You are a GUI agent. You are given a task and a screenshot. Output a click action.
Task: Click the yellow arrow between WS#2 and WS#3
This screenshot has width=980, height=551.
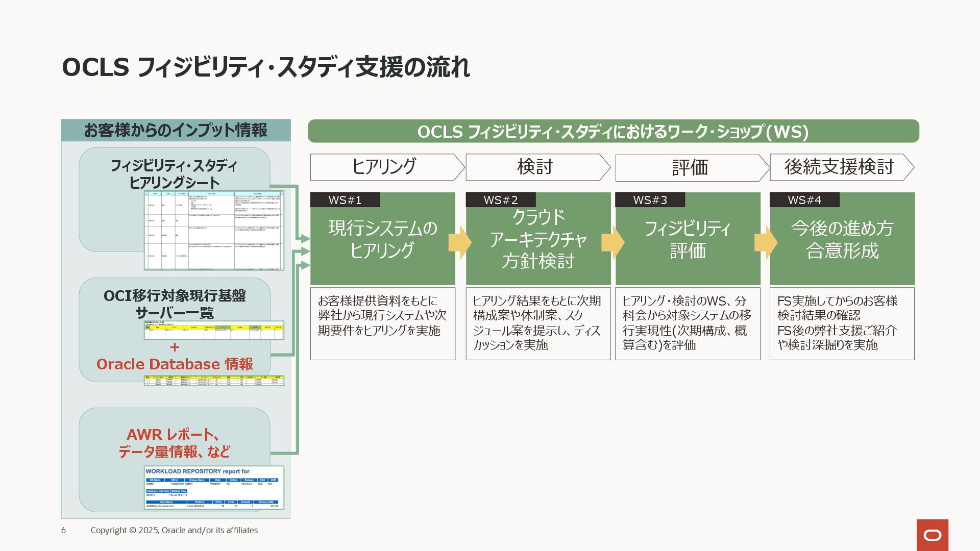pyautogui.click(x=612, y=243)
